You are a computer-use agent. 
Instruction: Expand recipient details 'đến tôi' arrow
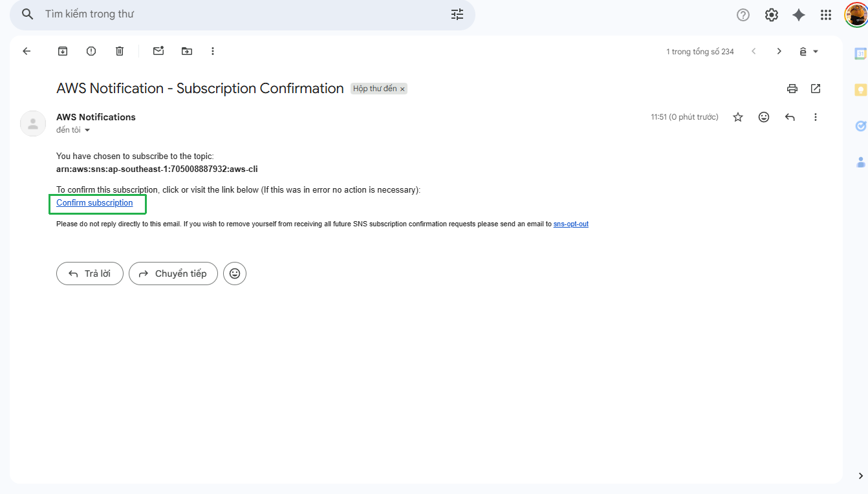coord(87,130)
